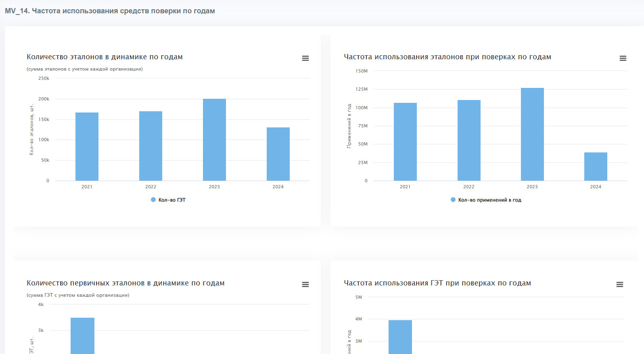The image size is (644, 354).
Task: Click the '100k' axis label
Action: [44, 140]
